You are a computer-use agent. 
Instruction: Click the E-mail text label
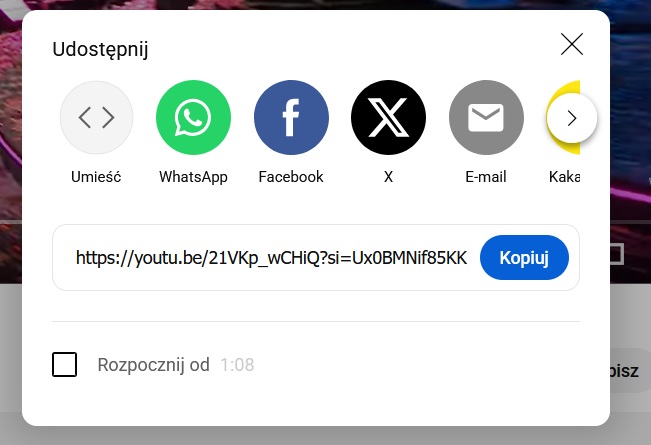[x=486, y=177]
